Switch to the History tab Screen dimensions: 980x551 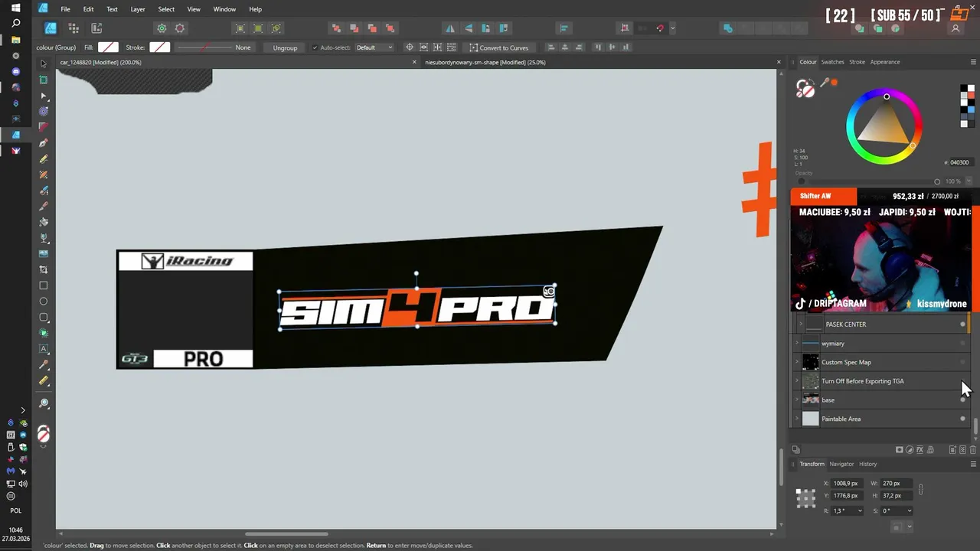[x=867, y=464]
